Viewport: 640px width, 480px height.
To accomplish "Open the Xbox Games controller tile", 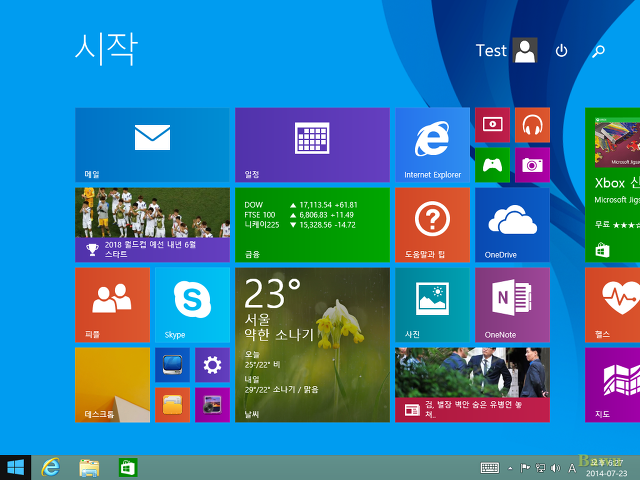I will pos(492,165).
